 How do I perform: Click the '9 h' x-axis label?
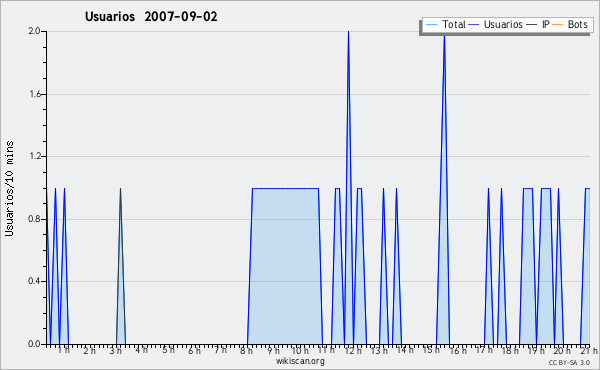pyautogui.click(x=273, y=351)
